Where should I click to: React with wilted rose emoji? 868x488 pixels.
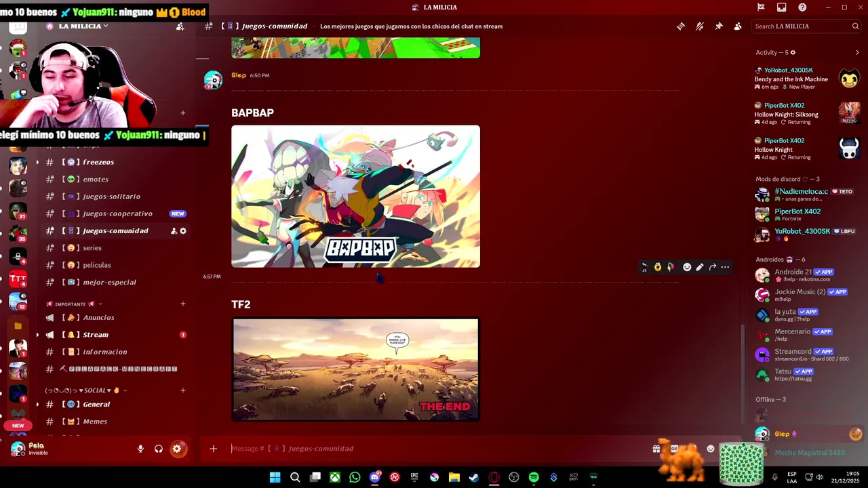tap(670, 267)
